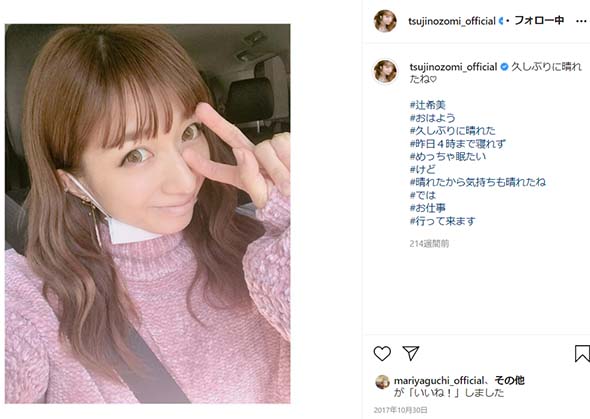Toggle the フォロー中 following button
590x419 pixels.
(539, 20)
